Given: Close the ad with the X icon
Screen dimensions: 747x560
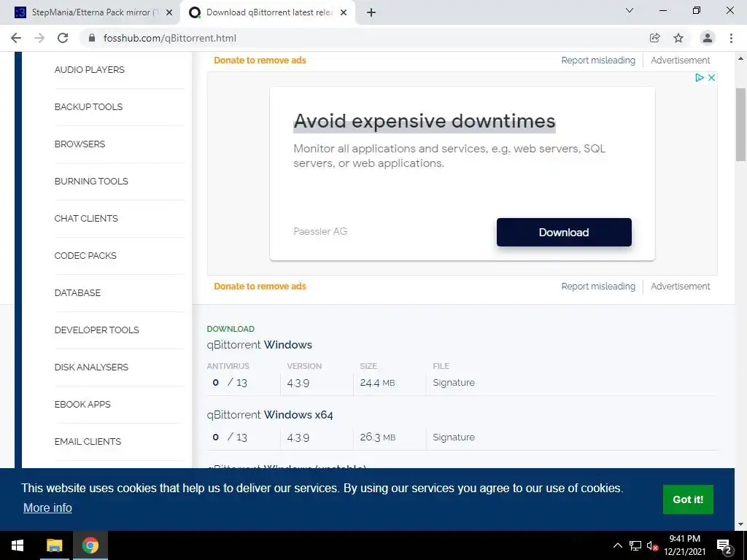Looking at the screenshot, I should 711,77.
